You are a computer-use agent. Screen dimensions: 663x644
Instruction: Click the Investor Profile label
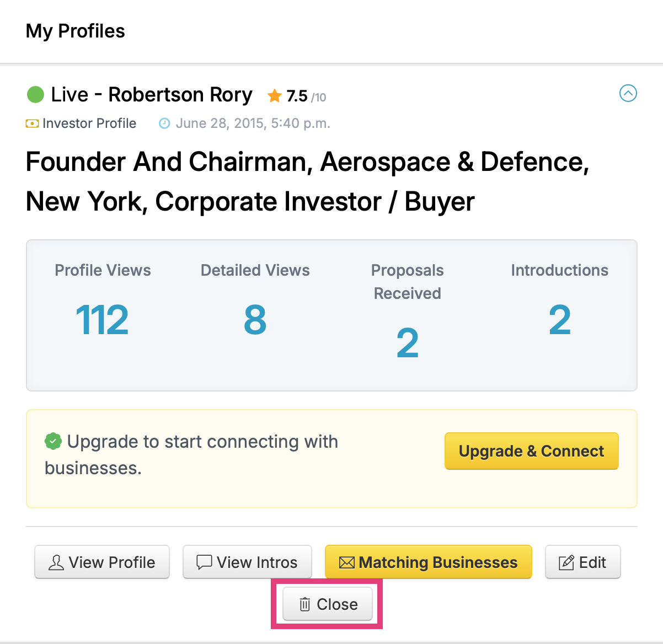pos(89,123)
